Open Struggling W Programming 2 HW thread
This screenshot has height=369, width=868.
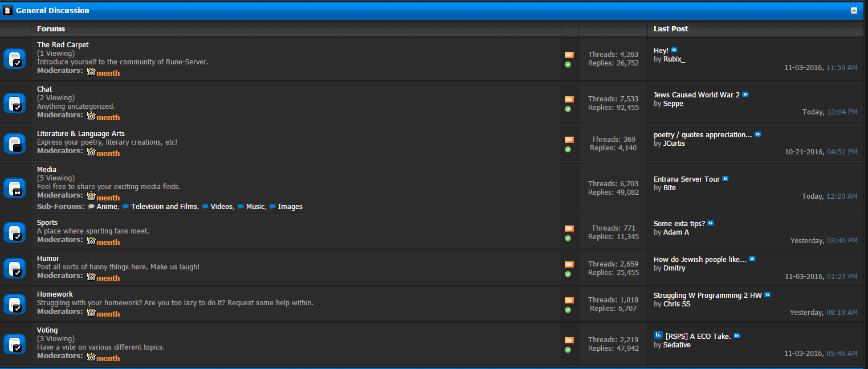708,295
